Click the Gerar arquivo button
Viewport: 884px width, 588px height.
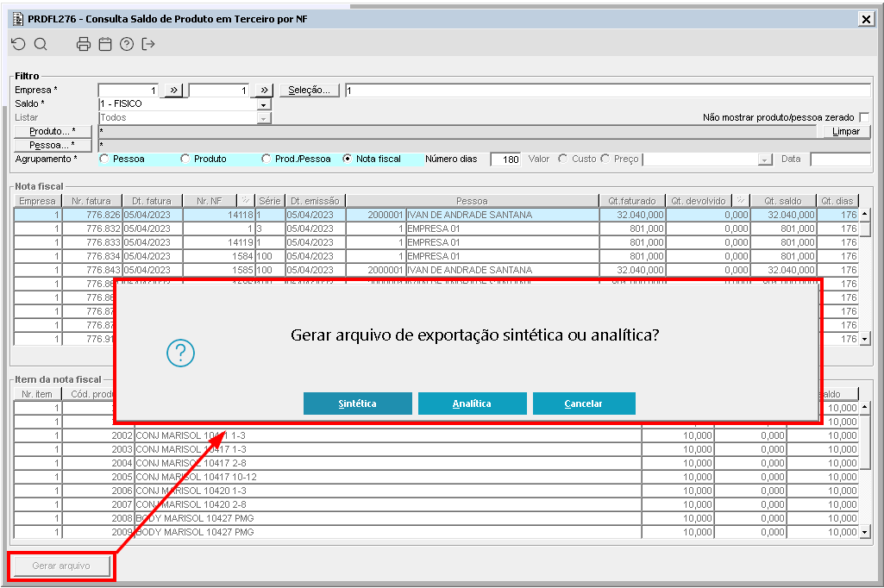point(61,566)
